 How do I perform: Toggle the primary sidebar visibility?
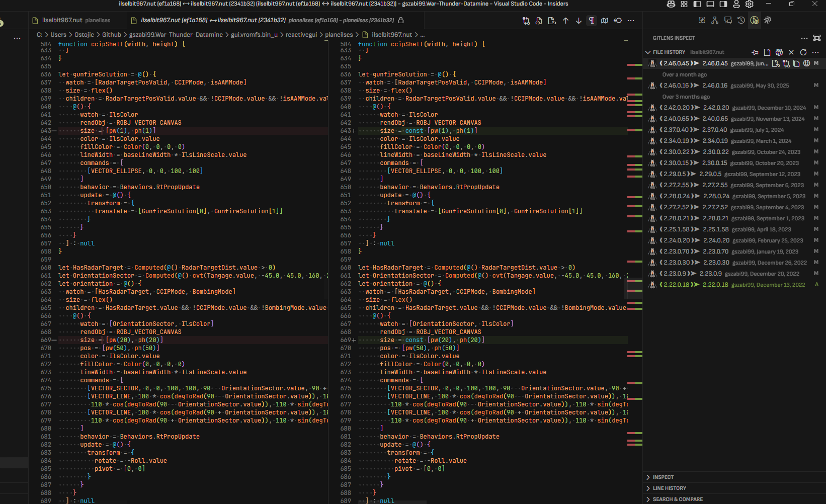pos(697,4)
